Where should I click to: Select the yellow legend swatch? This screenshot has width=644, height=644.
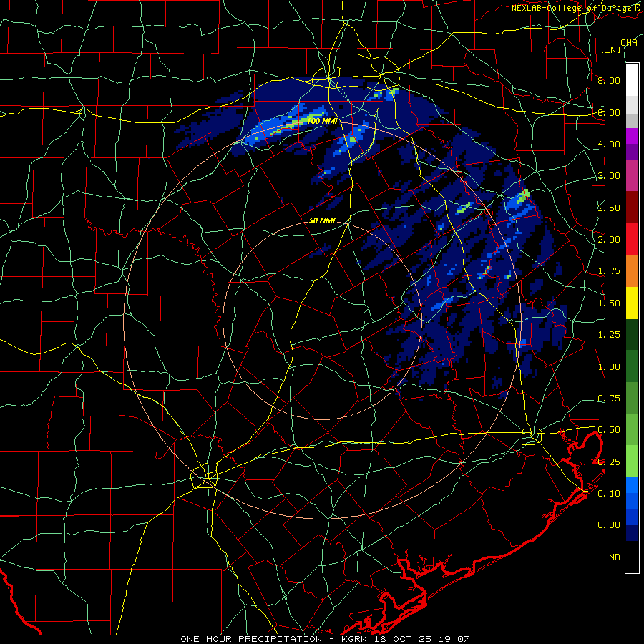pyautogui.click(x=632, y=303)
